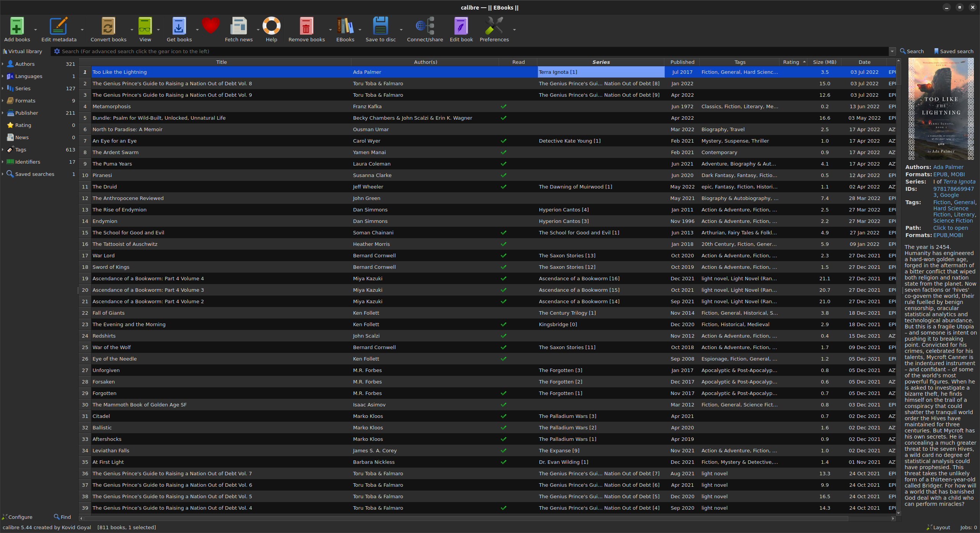980x533 pixels.
Task: Open Add books dropdown arrow
Action: click(x=36, y=29)
